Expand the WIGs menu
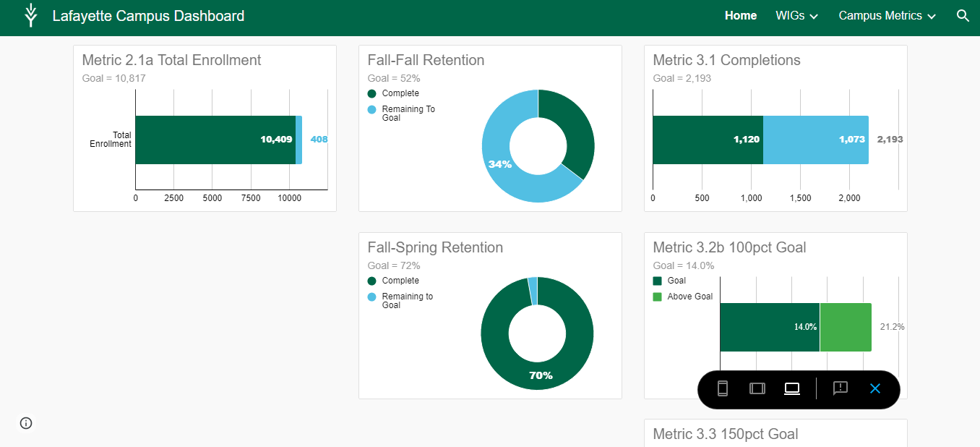This screenshot has height=447, width=980. (796, 15)
